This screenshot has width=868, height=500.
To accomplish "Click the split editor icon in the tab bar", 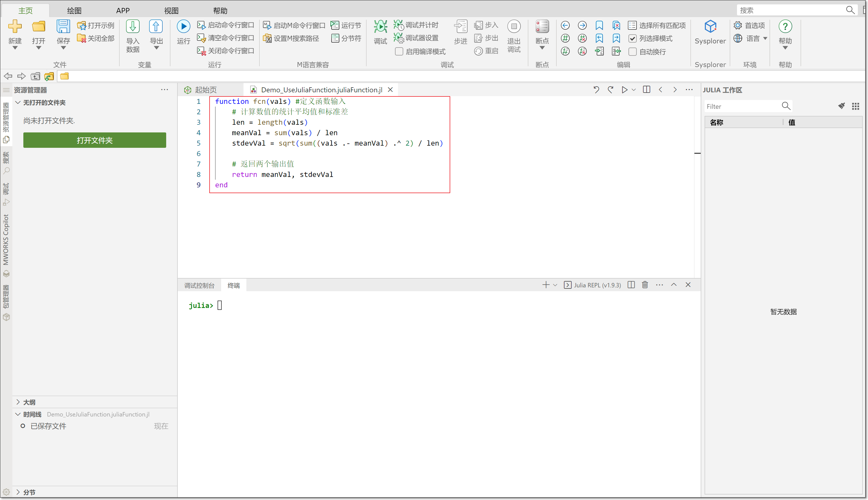I will (x=646, y=90).
